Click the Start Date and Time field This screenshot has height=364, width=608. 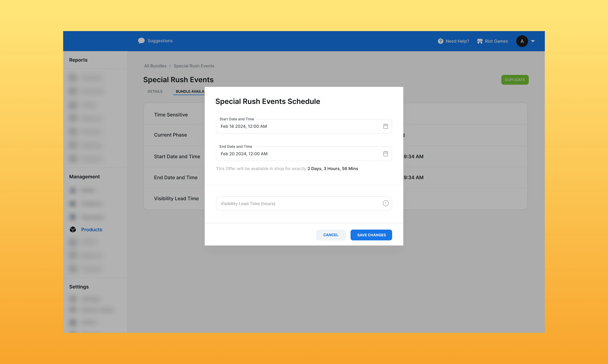point(294,126)
